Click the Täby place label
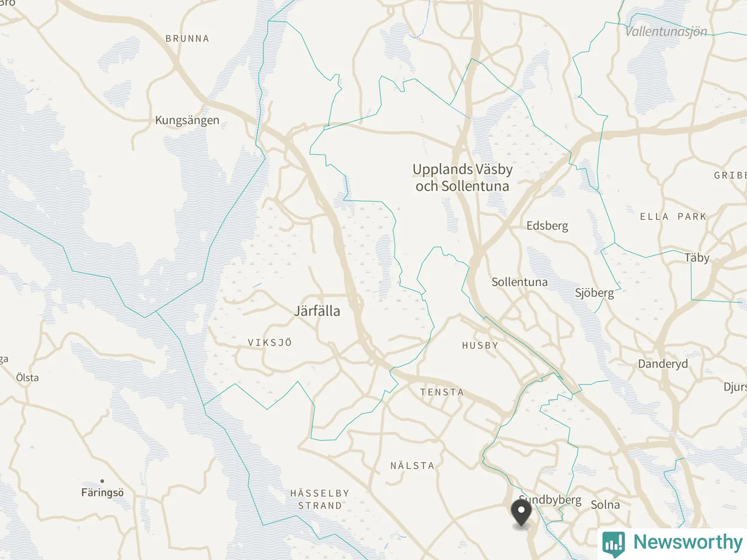The image size is (747, 560). point(697,258)
